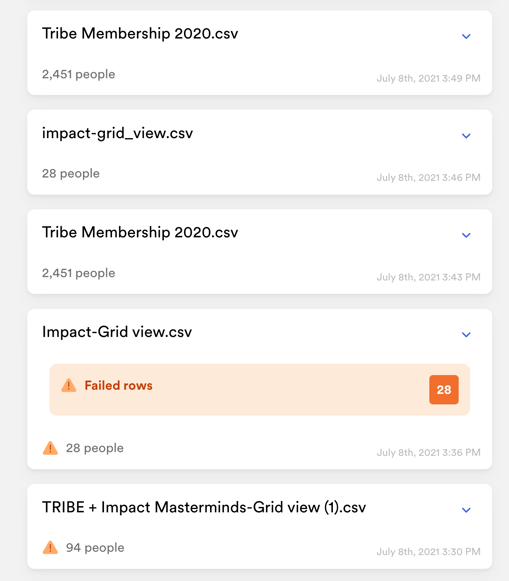Expand TRIBE + Impact Masterminds-Grid view chevron

pyautogui.click(x=466, y=510)
